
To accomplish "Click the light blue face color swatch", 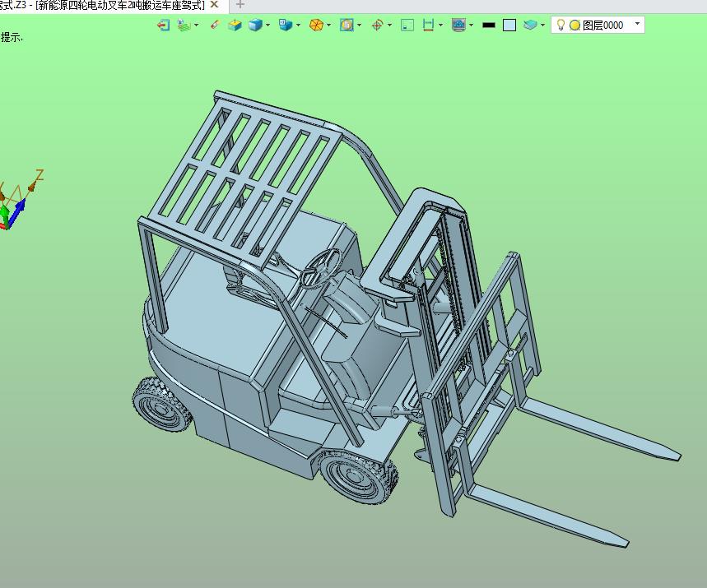I will pos(509,25).
